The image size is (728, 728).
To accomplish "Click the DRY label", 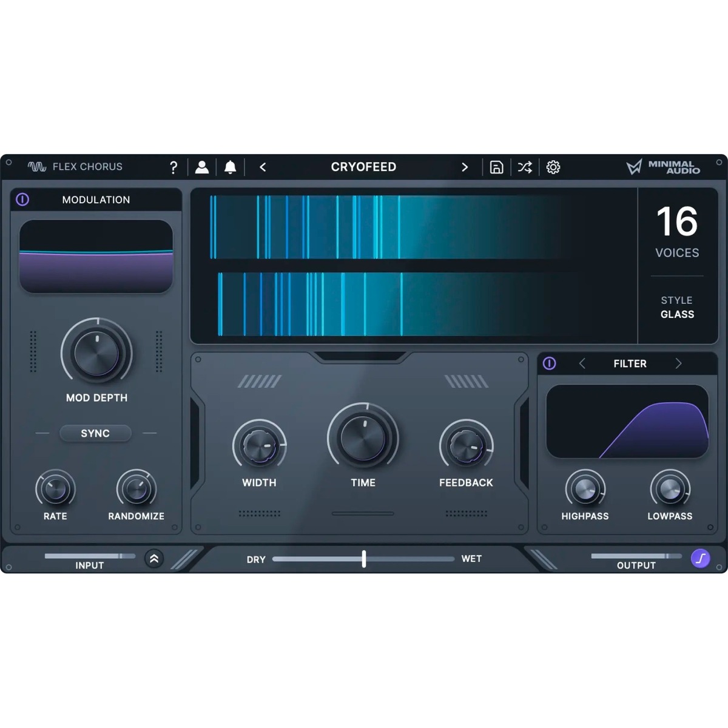I will click(x=256, y=559).
